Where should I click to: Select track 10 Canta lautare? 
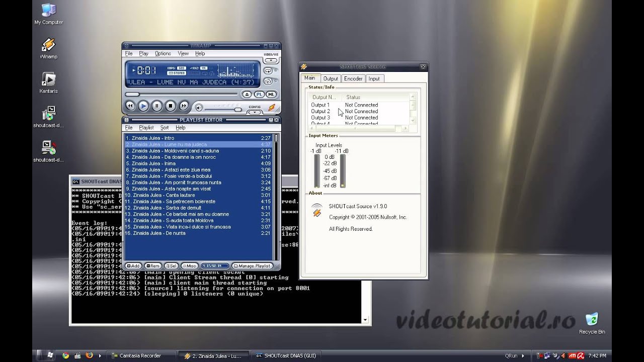198,195
